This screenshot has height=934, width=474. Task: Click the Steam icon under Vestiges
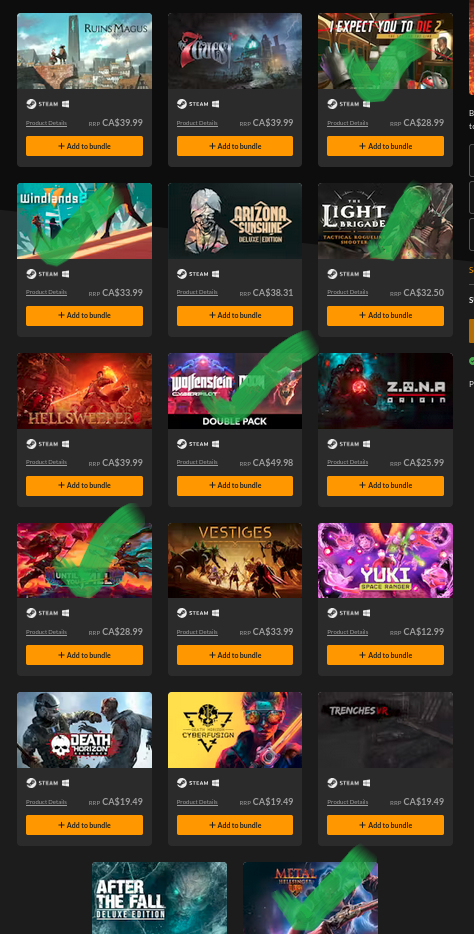click(x=182, y=613)
